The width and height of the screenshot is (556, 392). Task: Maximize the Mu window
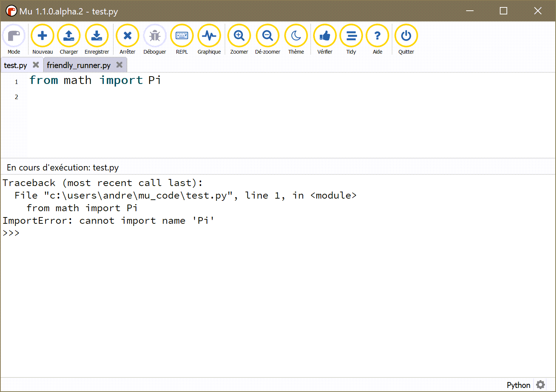504,11
